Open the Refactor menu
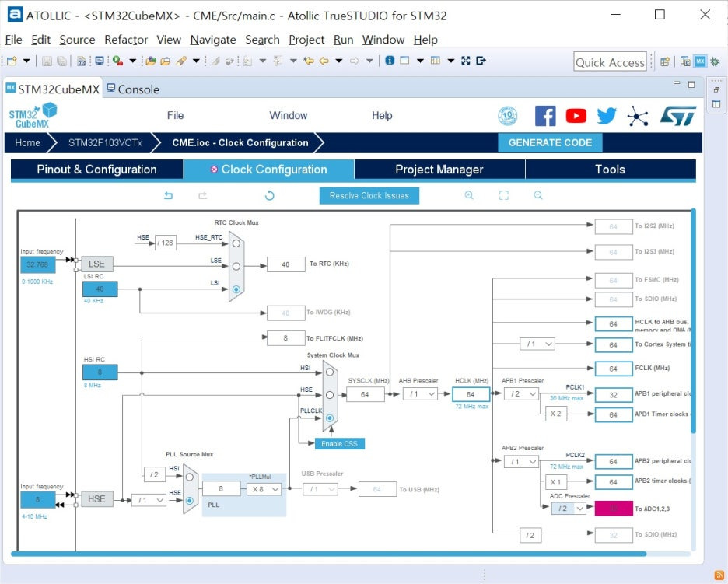 click(126, 40)
